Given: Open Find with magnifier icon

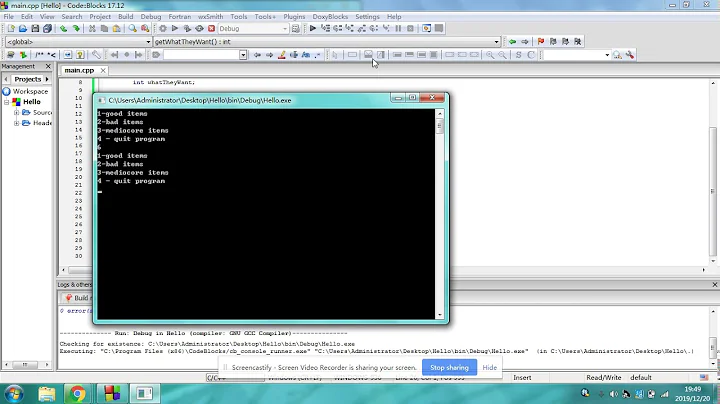Looking at the screenshot, I should click(x=132, y=28).
